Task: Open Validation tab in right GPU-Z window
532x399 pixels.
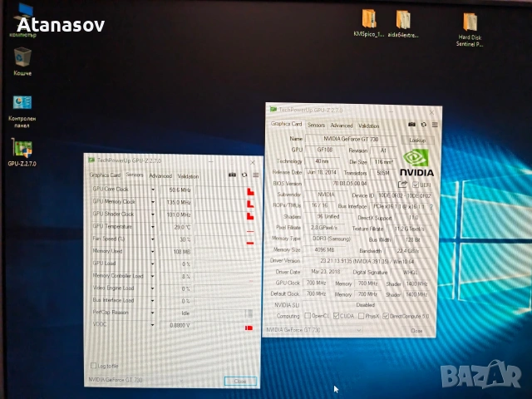Action: [368, 126]
